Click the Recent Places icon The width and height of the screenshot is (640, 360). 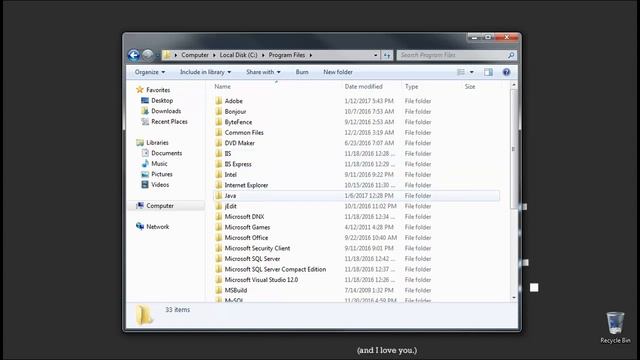click(145, 121)
